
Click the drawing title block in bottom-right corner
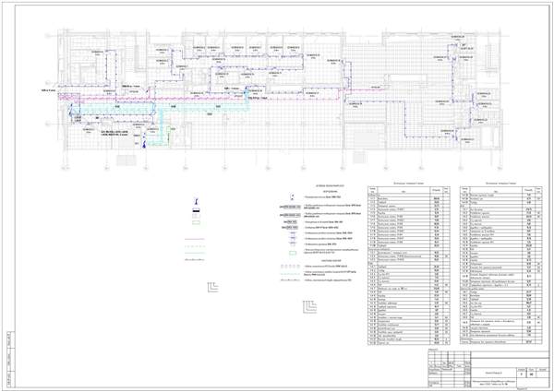(x=488, y=370)
